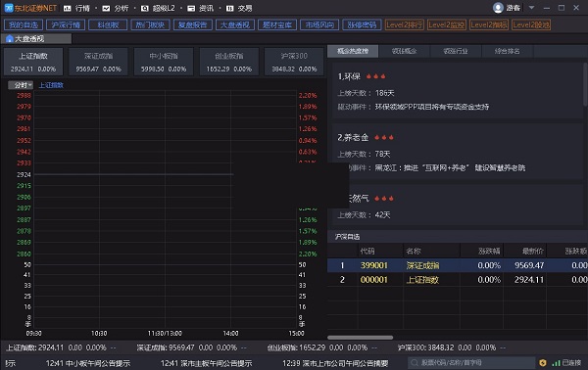Click the 代码 column header

click(x=367, y=251)
